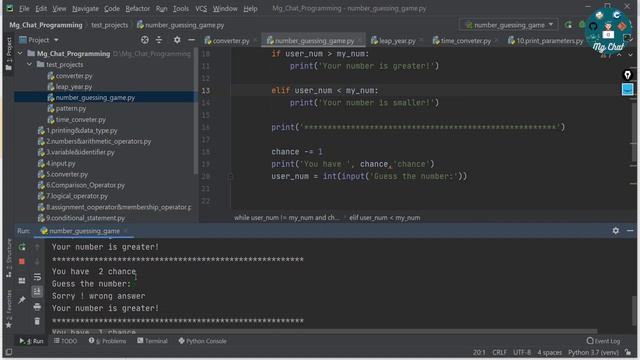Clear console output with trash icon

click(x=37, y=321)
